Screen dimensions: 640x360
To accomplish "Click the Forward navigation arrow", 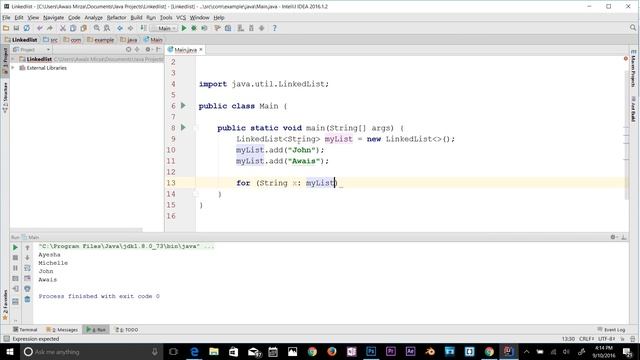I will pos(130,28).
